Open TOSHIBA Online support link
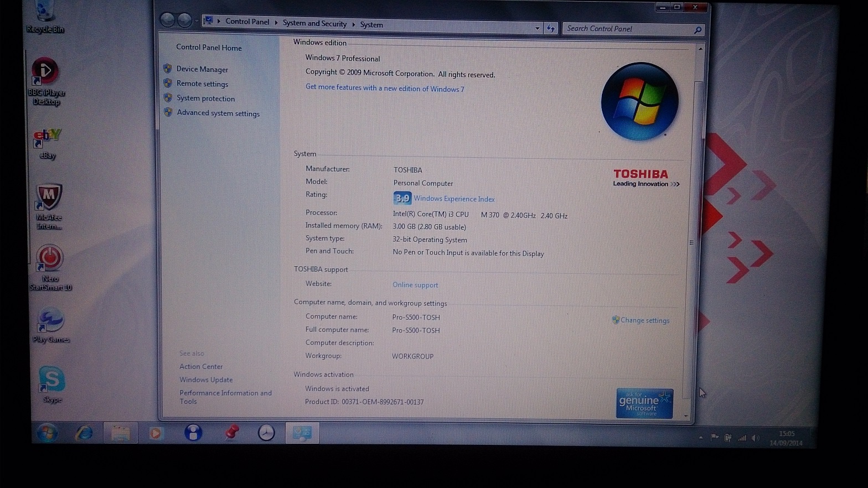The height and width of the screenshot is (488, 868). pyautogui.click(x=415, y=285)
